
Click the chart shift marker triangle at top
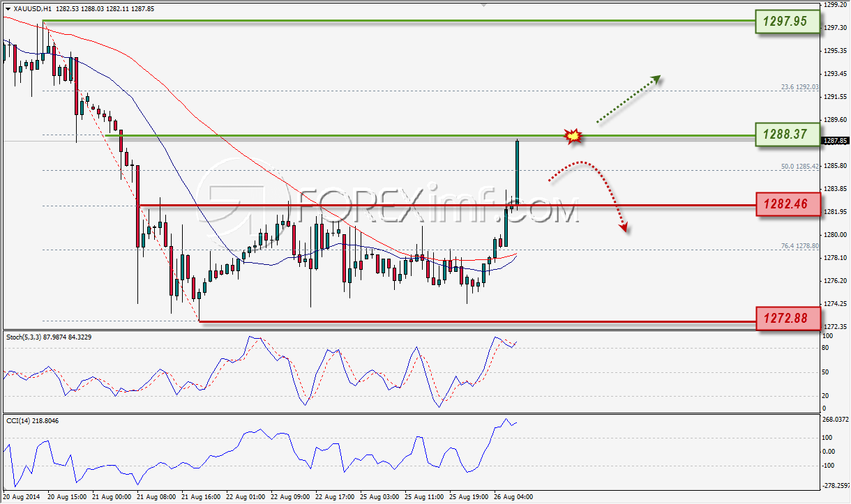pos(485,4)
